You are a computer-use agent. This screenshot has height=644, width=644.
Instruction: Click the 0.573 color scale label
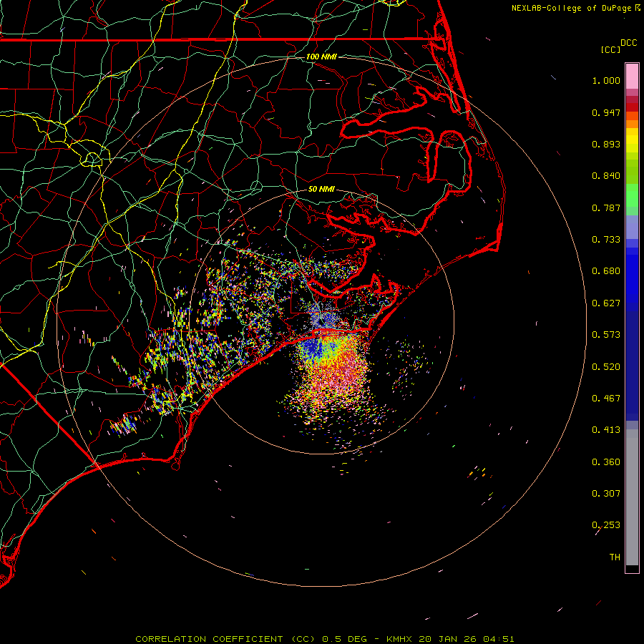[x=606, y=335]
